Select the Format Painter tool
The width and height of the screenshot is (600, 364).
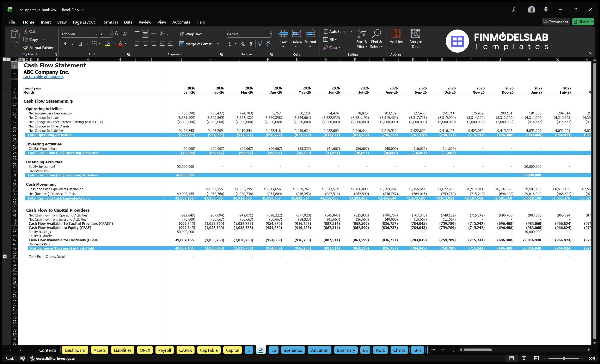38,48
